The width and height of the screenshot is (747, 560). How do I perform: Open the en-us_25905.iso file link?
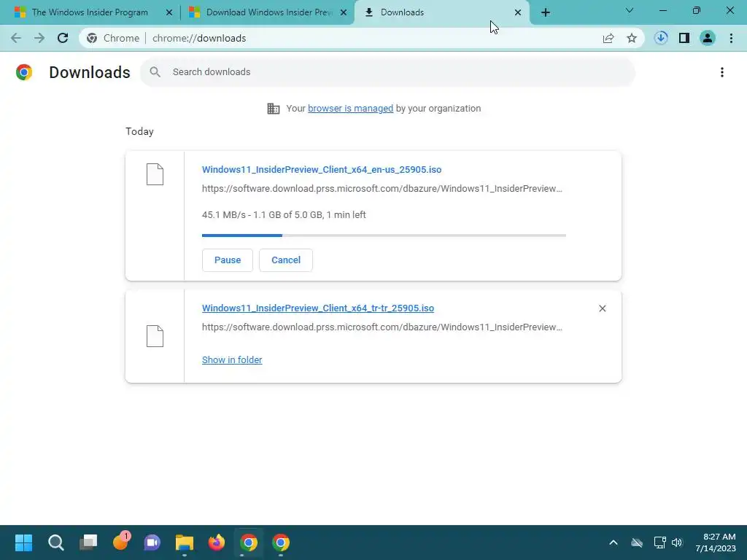(x=322, y=169)
